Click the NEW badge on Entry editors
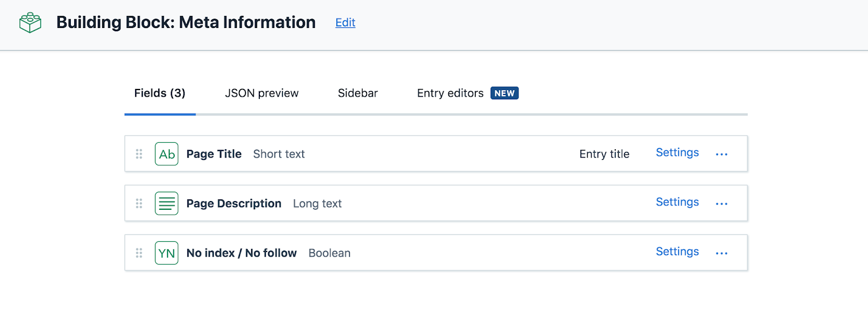Viewport: 868px width, 318px height. [504, 93]
